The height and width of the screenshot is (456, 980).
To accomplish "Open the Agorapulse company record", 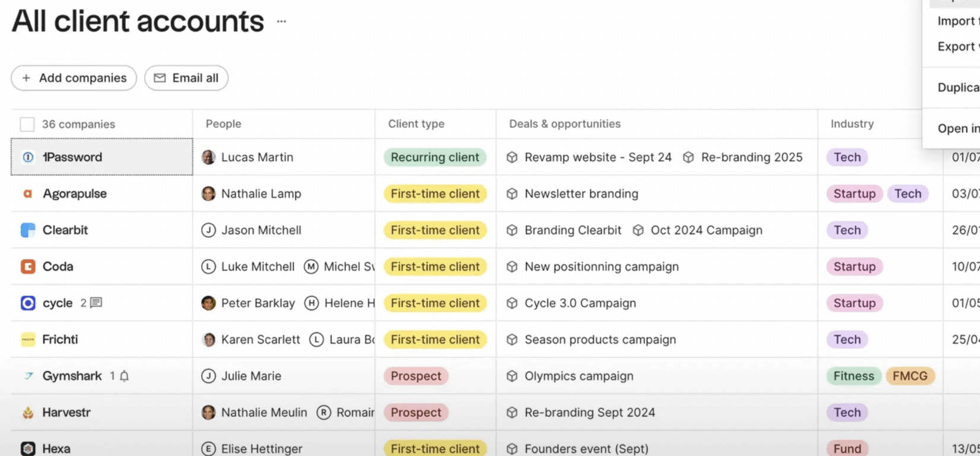I will tap(75, 194).
